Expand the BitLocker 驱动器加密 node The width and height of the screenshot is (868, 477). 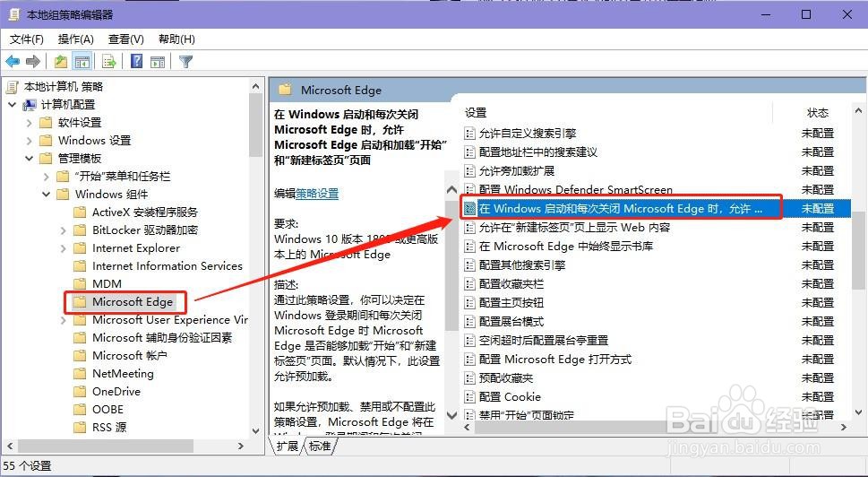pyautogui.click(x=64, y=230)
